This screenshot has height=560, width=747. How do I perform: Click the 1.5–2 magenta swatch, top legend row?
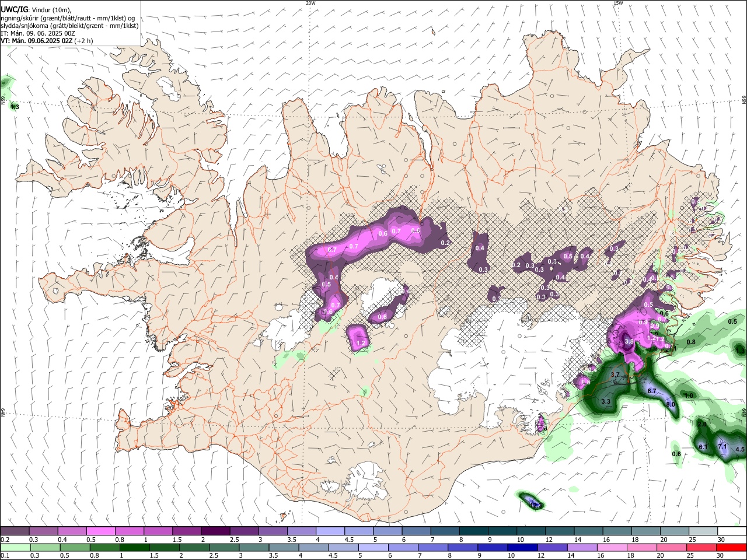point(187,531)
